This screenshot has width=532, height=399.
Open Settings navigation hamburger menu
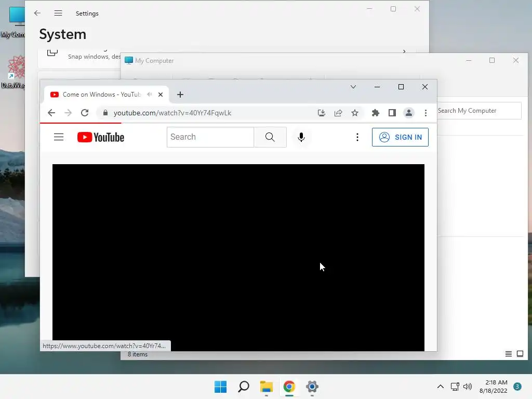click(x=58, y=13)
